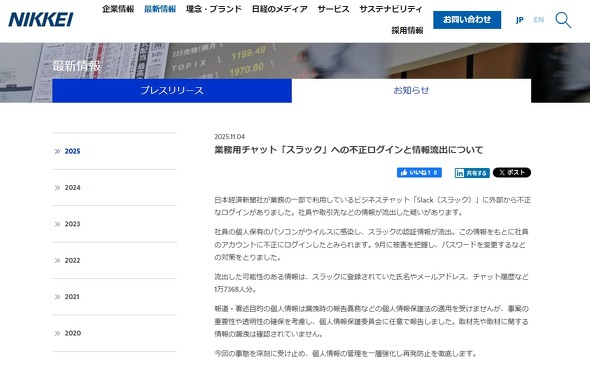Click the お問い合わせ button
590x367 pixels.
467,20
